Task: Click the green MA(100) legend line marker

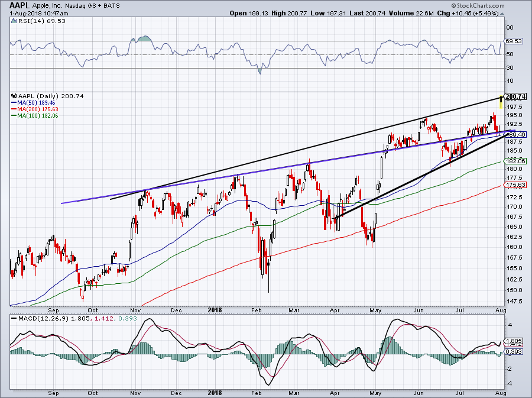Action: coord(14,116)
